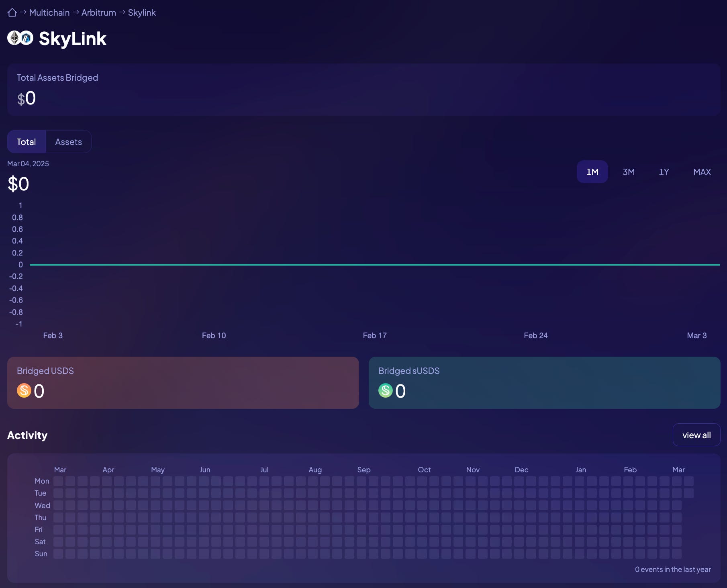The height and width of the screenshot is (588, 727).
Task: Select the 3M time range
Action: click(x=629, y=172)
